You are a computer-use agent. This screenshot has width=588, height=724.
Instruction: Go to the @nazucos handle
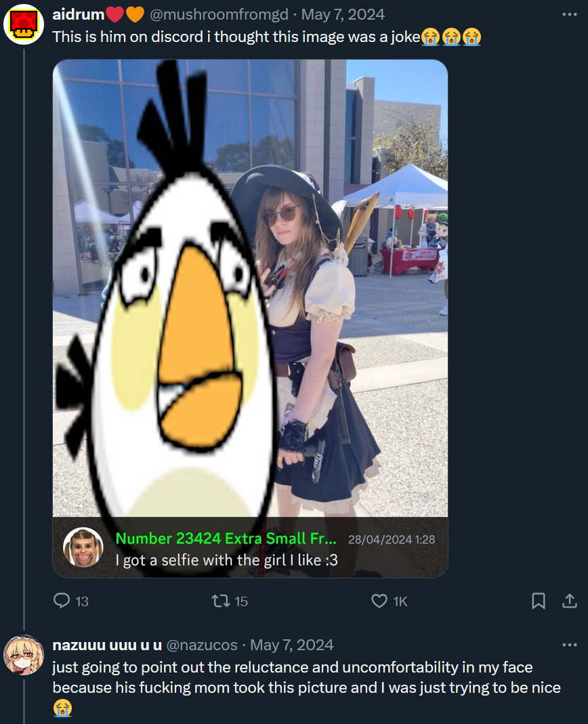coord(201,645)
